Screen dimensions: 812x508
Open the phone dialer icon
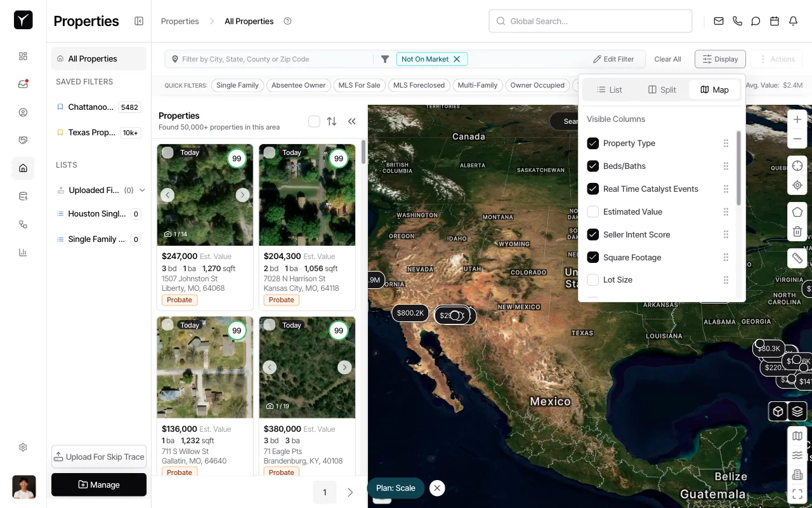(737, 21)
